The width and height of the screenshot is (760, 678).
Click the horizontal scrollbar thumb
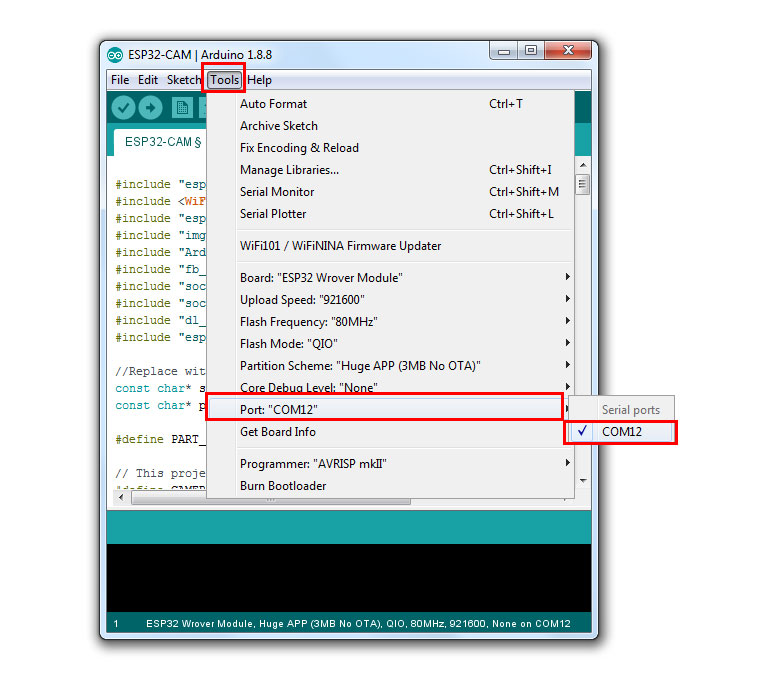tap(270, 499)
